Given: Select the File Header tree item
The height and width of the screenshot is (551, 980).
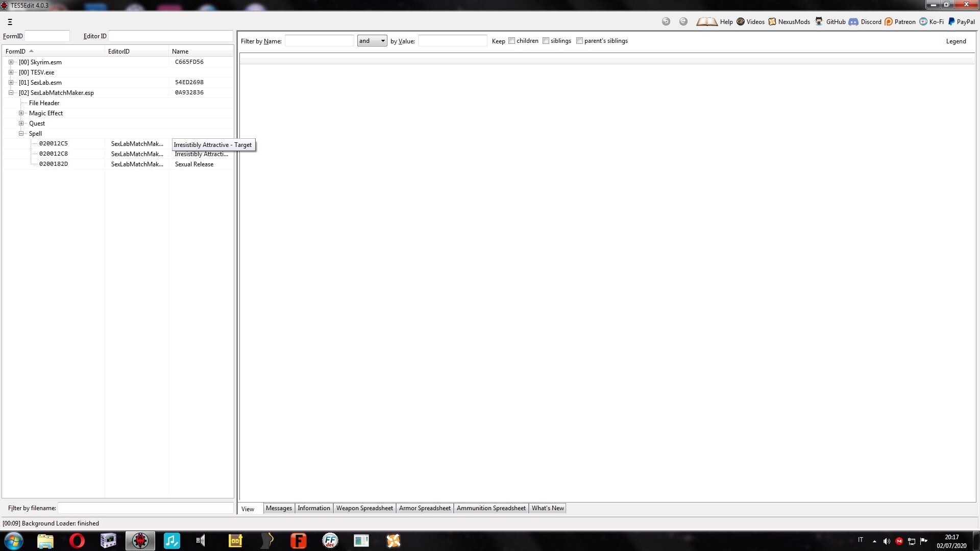Looking at the screenshot, I should (44, 103).
